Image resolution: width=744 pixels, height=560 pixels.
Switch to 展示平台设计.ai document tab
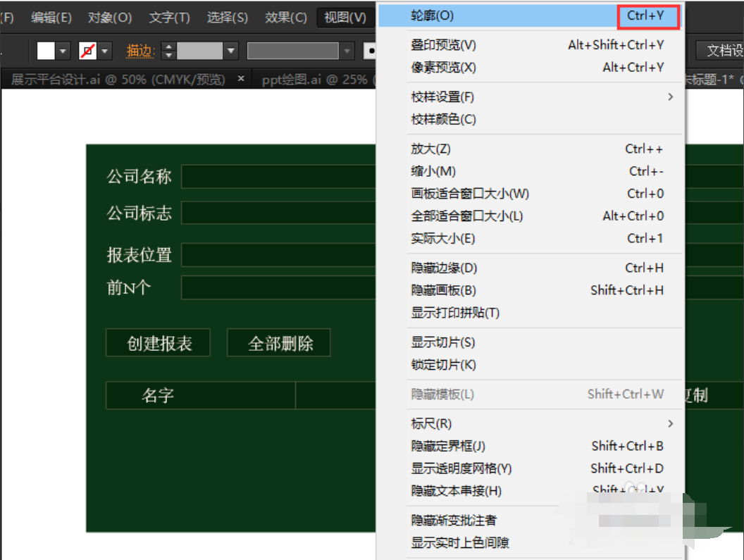tap(118, 80)
